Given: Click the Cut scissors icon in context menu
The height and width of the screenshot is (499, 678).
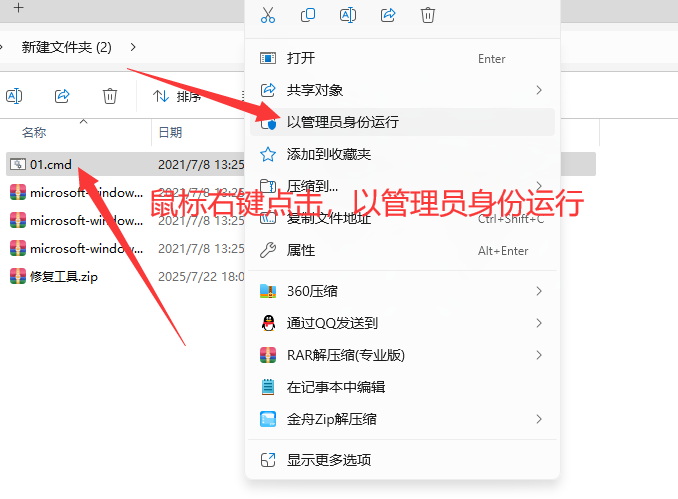Looking at the screenshot, I should coord(268,15).
